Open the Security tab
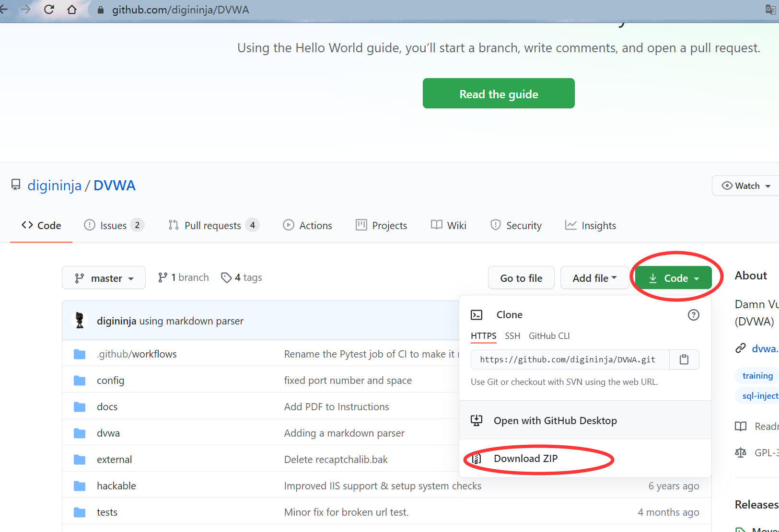Viewport: 779px width, 532px height. 516,225
